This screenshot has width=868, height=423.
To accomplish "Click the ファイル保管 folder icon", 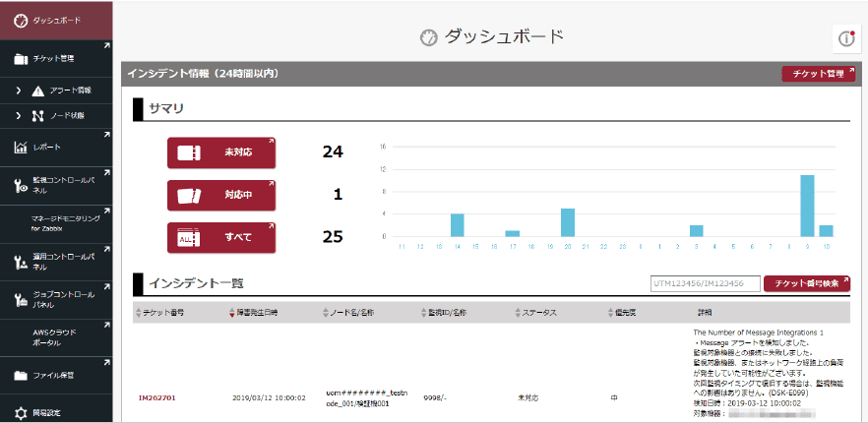I will point(20,375).
